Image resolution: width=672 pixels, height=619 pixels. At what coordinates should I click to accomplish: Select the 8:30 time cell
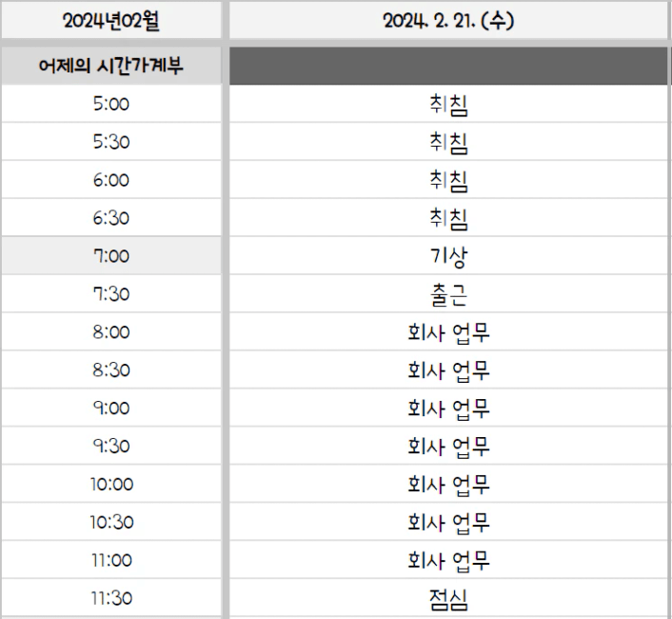[x=111, y=370]
